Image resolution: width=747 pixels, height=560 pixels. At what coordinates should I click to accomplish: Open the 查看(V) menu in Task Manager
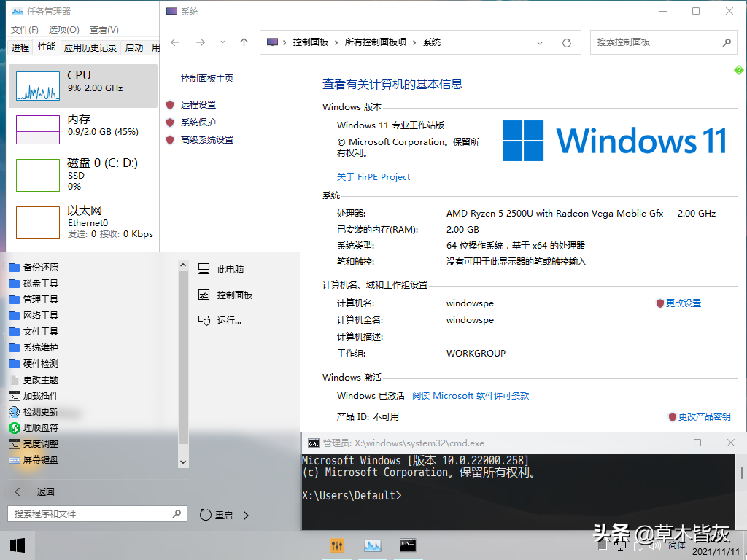coord(104,29)
